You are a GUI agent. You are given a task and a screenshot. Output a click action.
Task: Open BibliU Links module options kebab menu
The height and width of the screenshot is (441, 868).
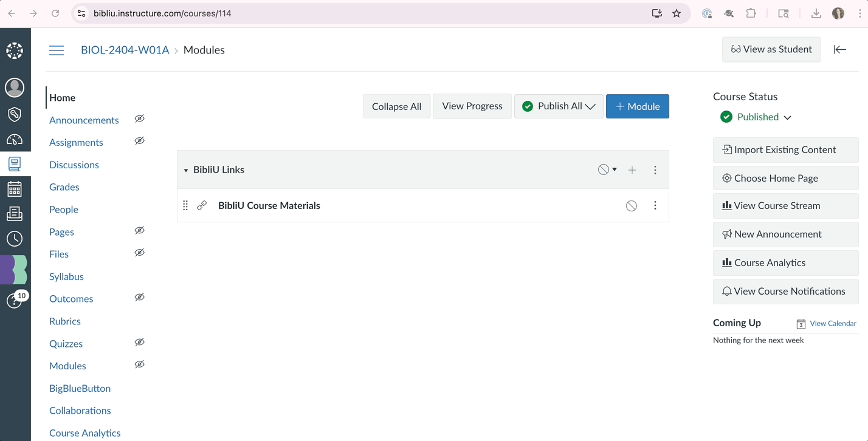point(655,170)
